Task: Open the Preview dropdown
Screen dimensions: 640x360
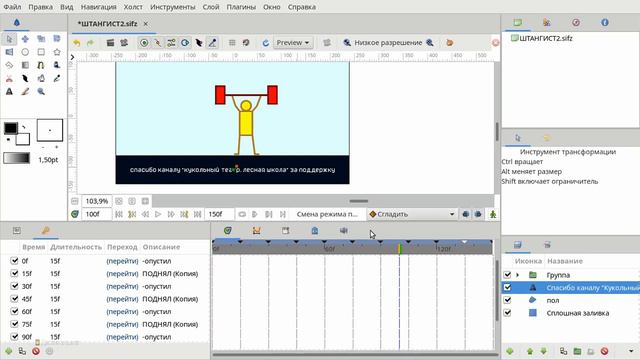Action: (293, 43)
